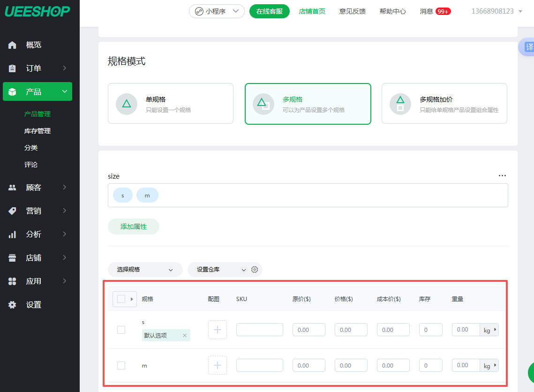Select the 多规格加价 mode card
The width and height of the screenshot is (534, 392).
point(444,104)
